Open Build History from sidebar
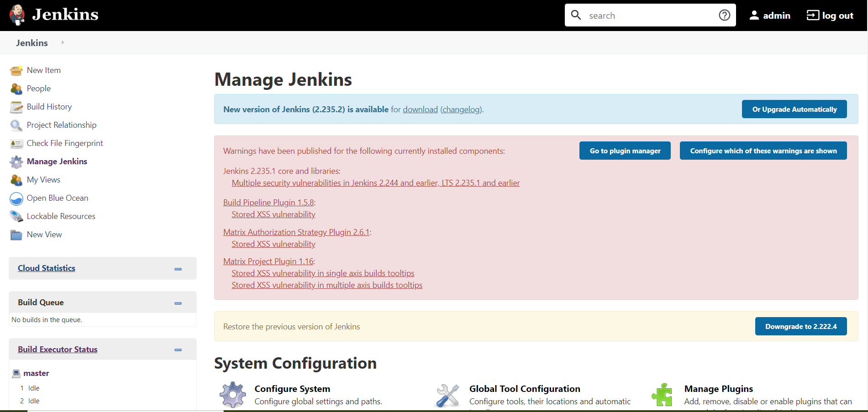Image resolution: width=868 pixels, height=412 pixels. (49, 107)
